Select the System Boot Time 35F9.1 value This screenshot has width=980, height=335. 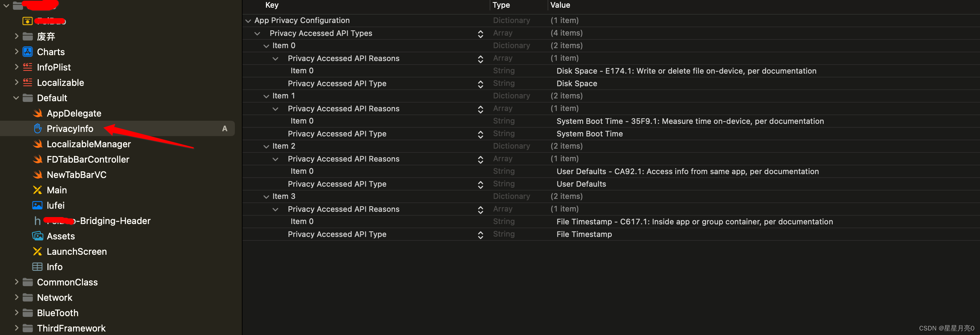coord(690,121)
